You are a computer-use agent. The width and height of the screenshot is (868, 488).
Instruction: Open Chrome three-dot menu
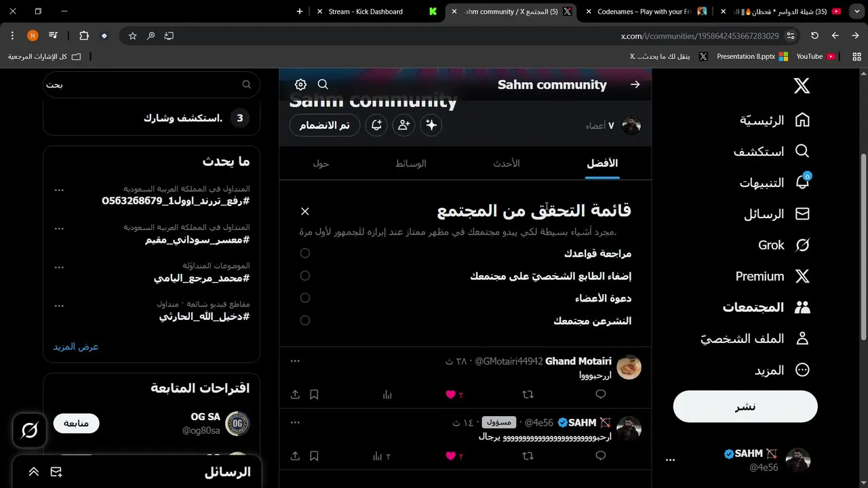12,35
